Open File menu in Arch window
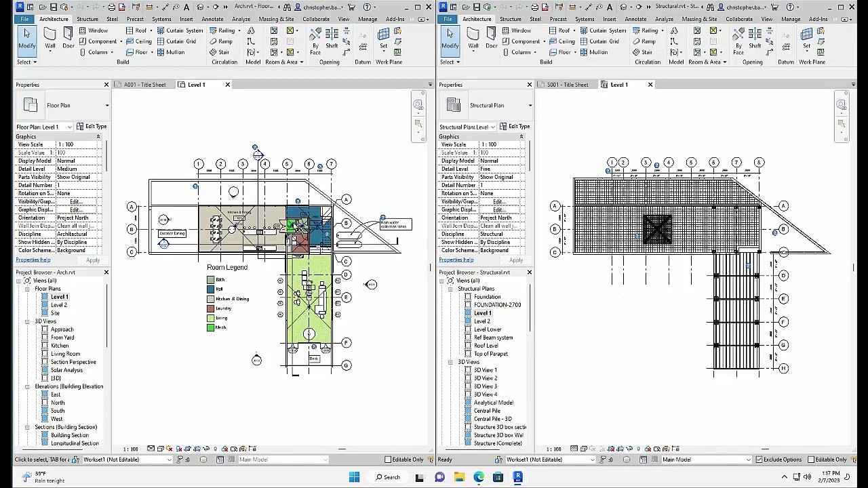The width and height of the screenshot is (868, 488). 24,19
